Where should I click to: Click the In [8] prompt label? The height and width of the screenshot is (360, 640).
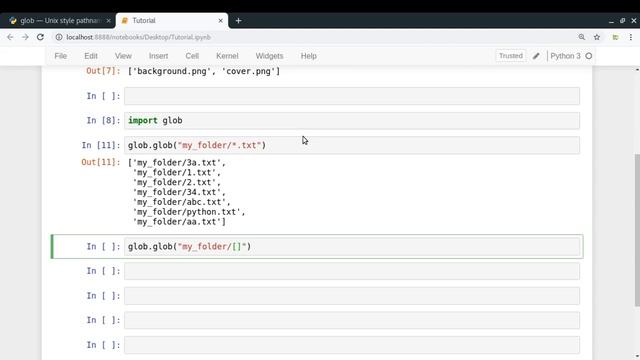[x=103, y=120]
